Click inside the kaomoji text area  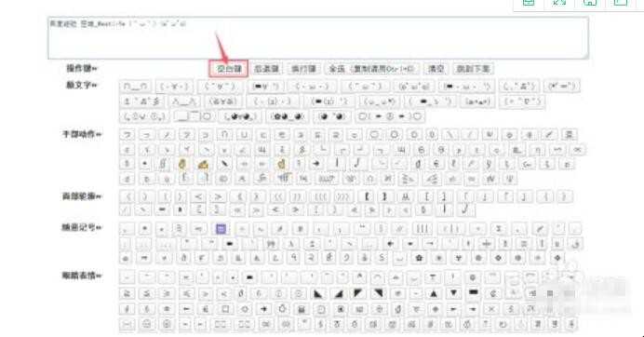click(x=318, y=38)
